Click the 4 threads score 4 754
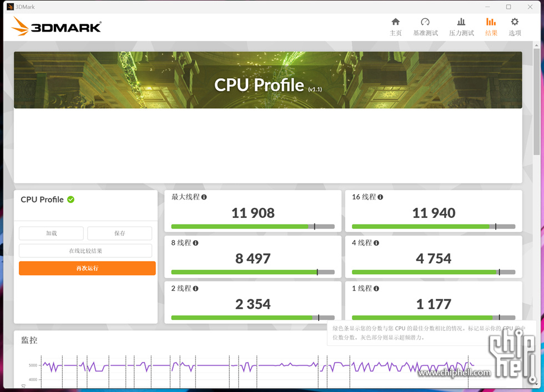The image size is (544, 392). (434, 258)
